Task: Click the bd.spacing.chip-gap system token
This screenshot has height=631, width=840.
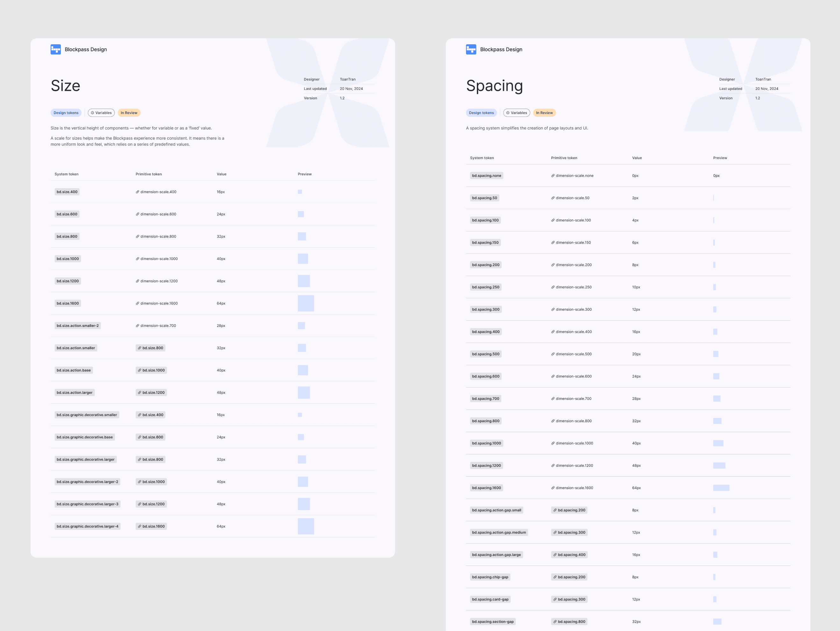Action: click(x=490, y=577)
